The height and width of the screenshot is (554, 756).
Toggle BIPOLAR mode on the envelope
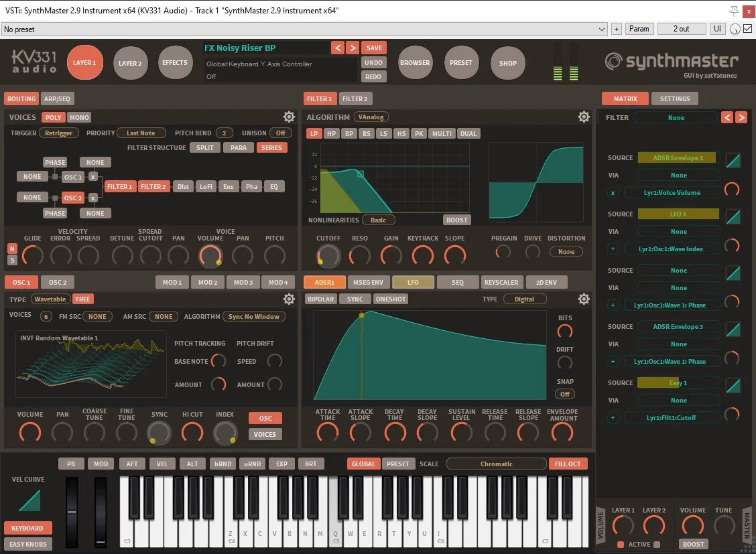pos(320,299)
